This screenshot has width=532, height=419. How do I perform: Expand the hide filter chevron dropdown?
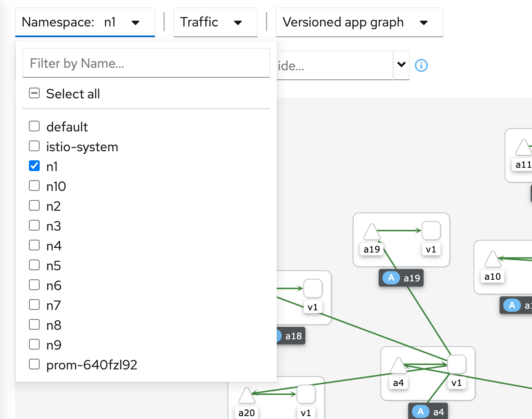click(x=401, y=65)
